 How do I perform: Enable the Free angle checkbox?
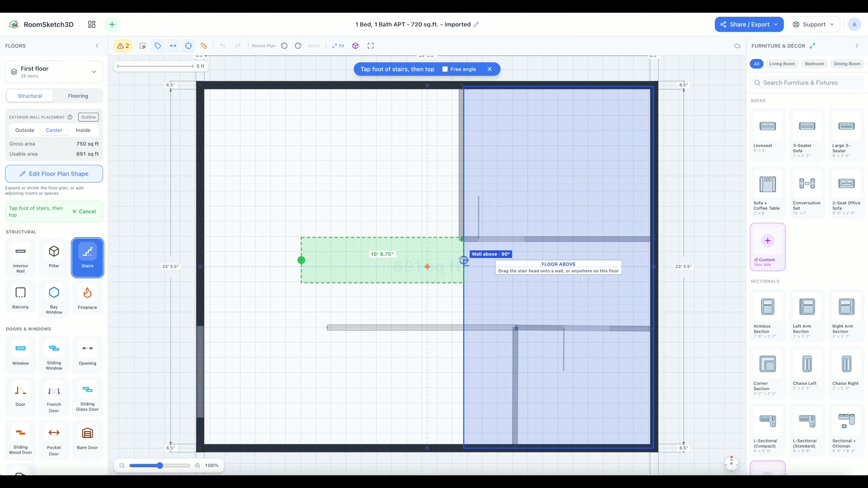pyautogui.click(x=445, y=69)
